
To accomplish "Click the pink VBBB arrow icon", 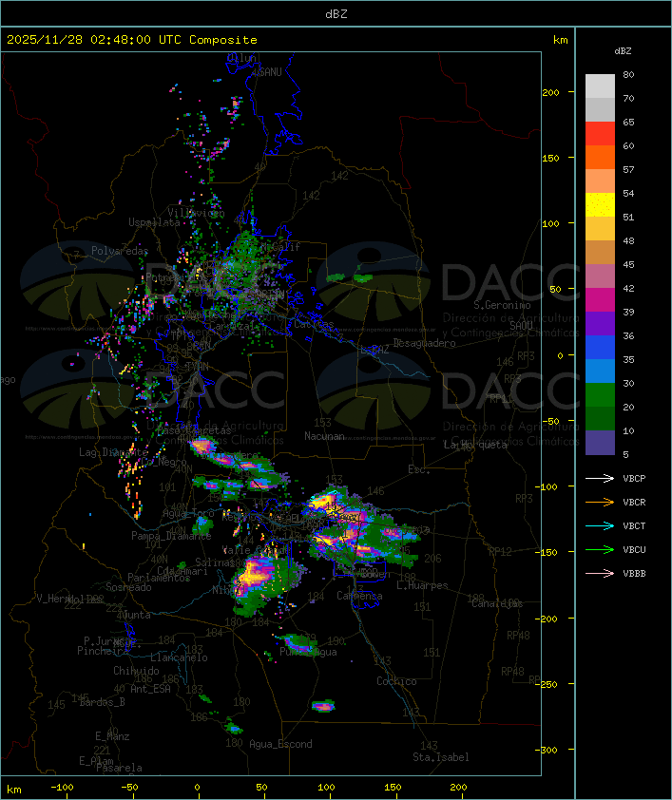I will tap(600, 574).
